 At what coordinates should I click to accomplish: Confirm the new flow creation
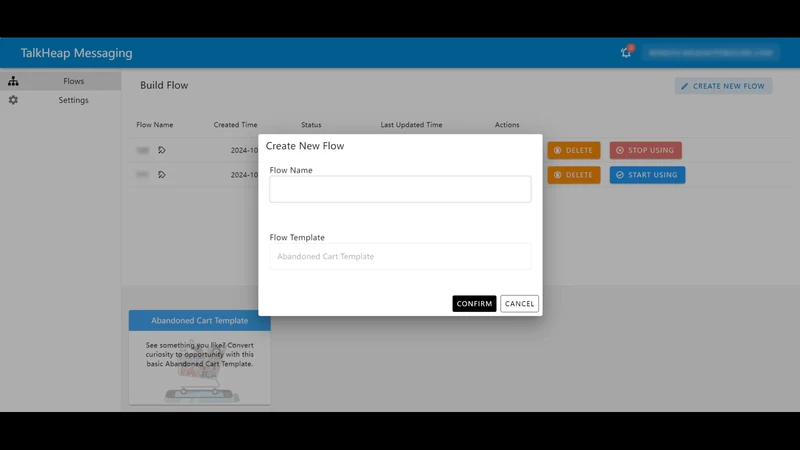pyautogui.click(x=474, y=304)
